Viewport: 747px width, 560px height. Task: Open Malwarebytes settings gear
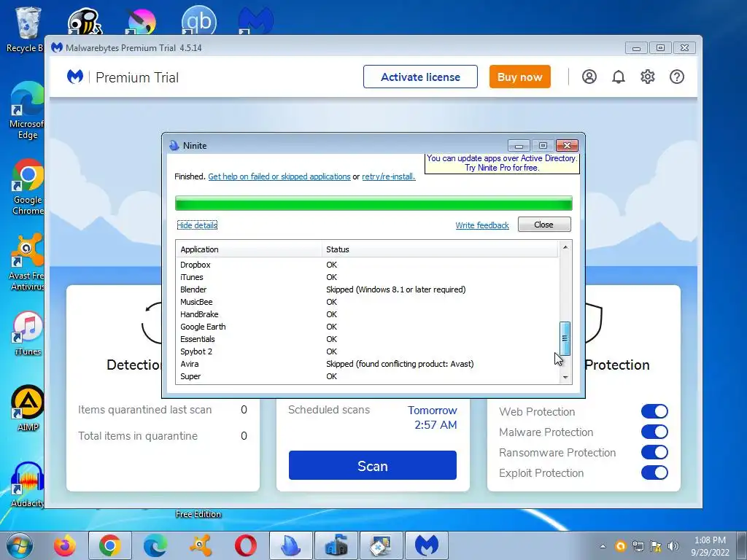pyautogui.click(x=648, y=77)
